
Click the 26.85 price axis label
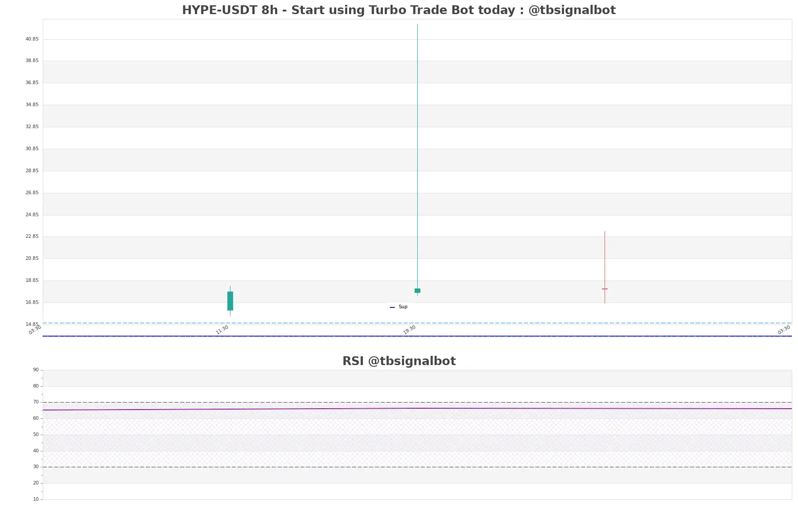point(32,193)
